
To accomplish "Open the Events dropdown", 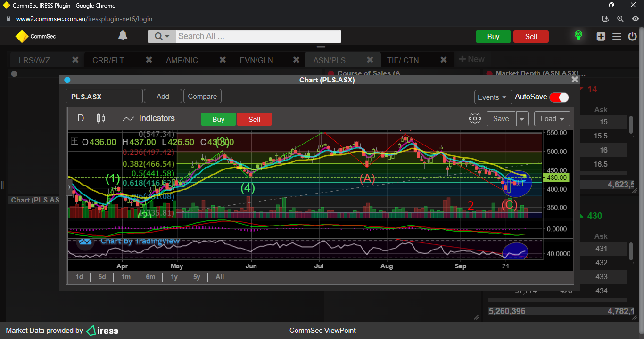I will (493, 97).
